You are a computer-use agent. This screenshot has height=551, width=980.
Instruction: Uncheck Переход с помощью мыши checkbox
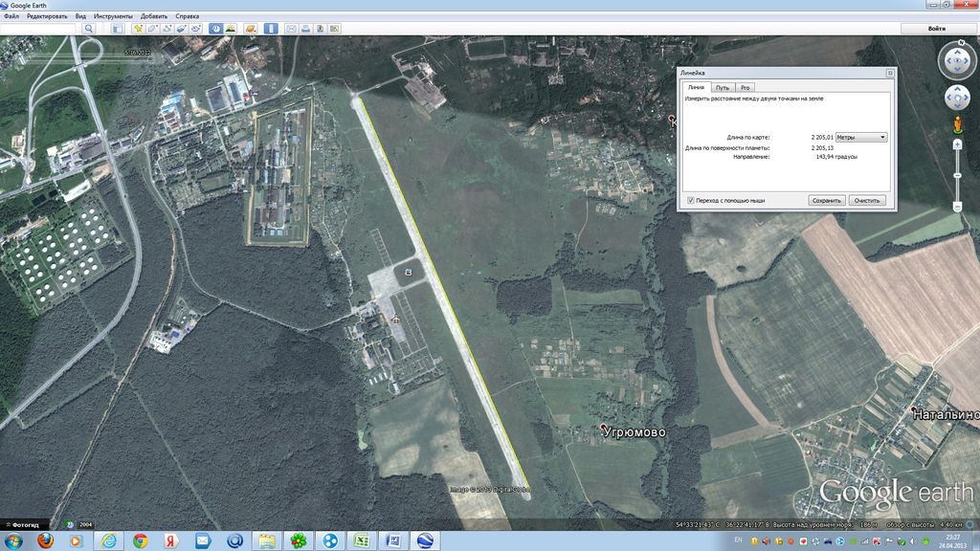[x=691, y=200]
